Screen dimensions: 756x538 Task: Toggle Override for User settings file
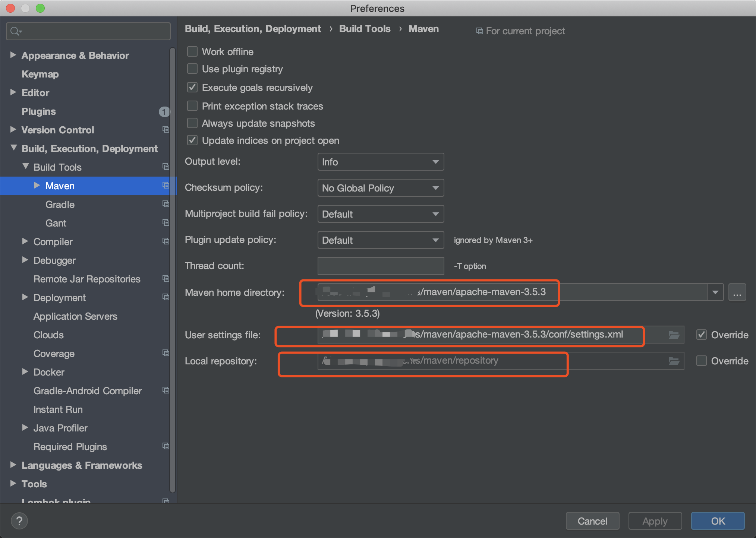coord(701,335)
